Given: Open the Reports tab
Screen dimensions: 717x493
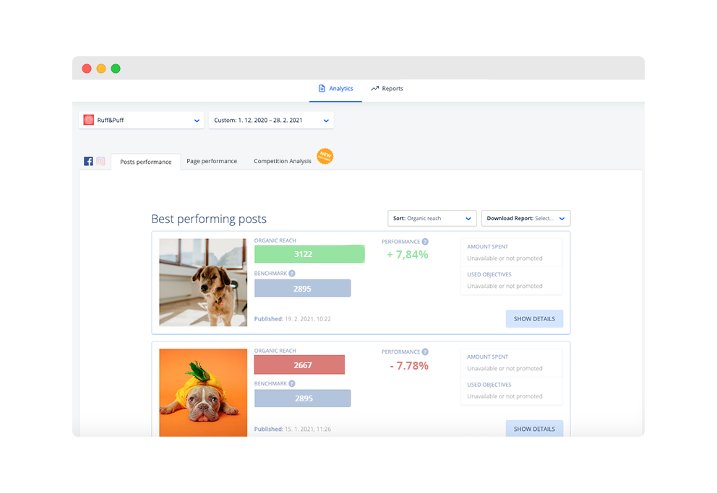Looking at the screenshot, I should (387, 89).
